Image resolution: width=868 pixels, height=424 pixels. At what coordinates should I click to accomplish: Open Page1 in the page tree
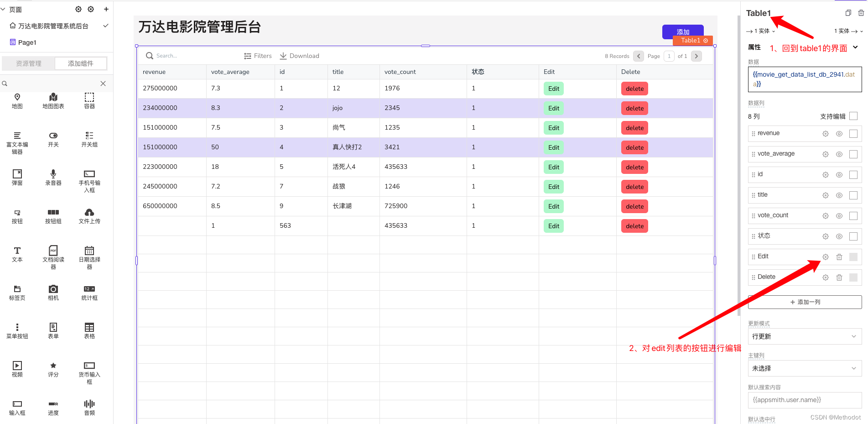pos(27,42)
